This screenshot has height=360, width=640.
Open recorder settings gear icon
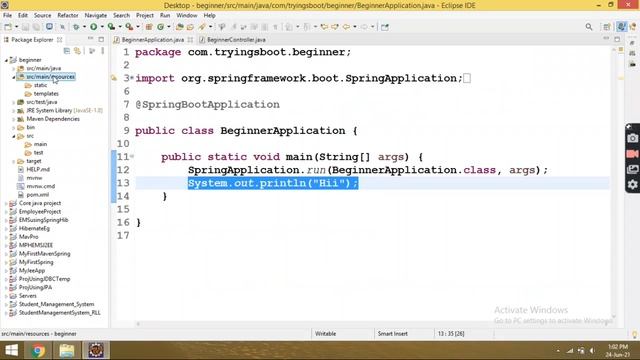[632, 184]
